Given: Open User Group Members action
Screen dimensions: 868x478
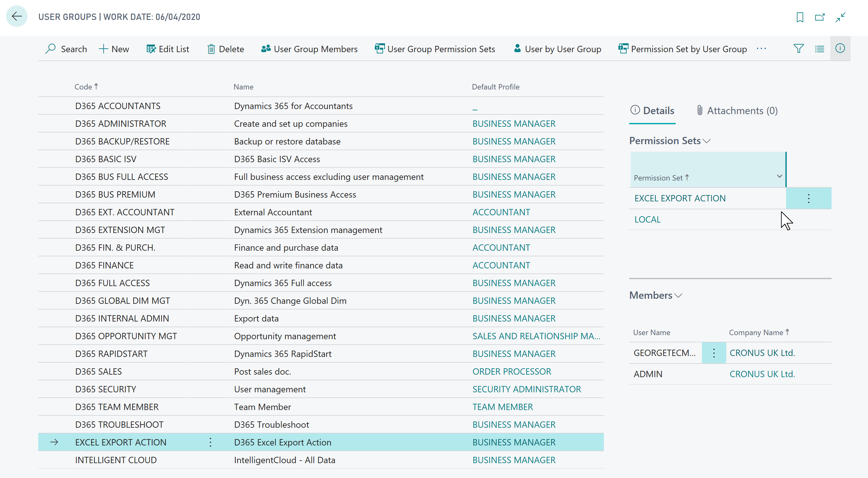Looking at the screenshot, I should coord(309,49).
